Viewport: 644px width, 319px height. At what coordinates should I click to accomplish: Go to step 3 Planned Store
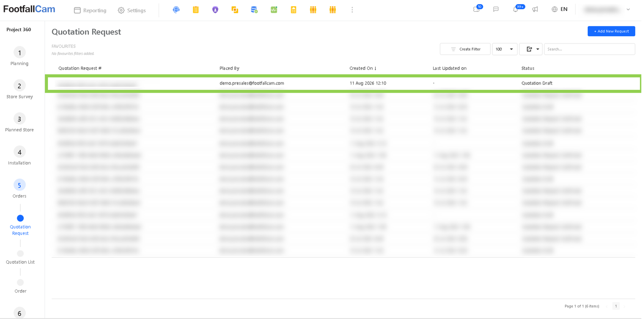(x=20, y=122)
